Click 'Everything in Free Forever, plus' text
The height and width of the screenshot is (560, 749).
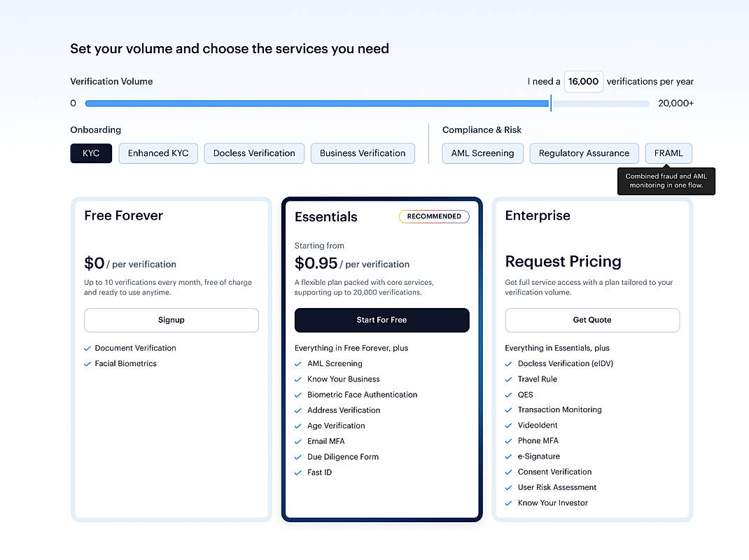pyautogui.click(x=351, y=348)
